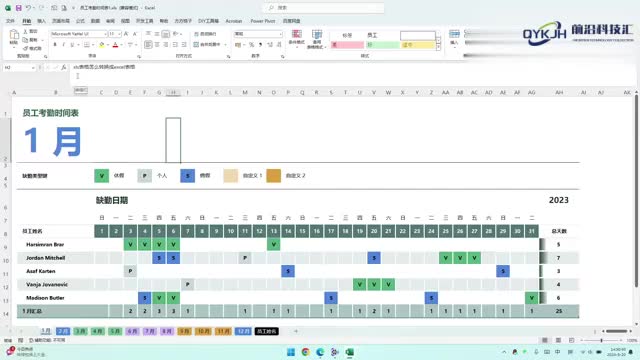Open the 12月 sheet tab
The height and width of the screenshot is (360, 640).
[x=243, y=331]
